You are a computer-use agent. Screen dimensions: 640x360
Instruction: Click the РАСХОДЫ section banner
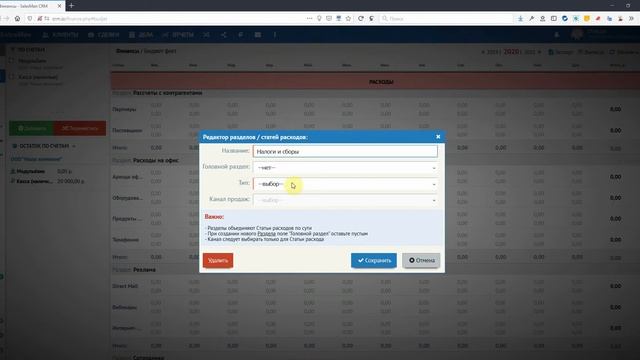point(376,82)
